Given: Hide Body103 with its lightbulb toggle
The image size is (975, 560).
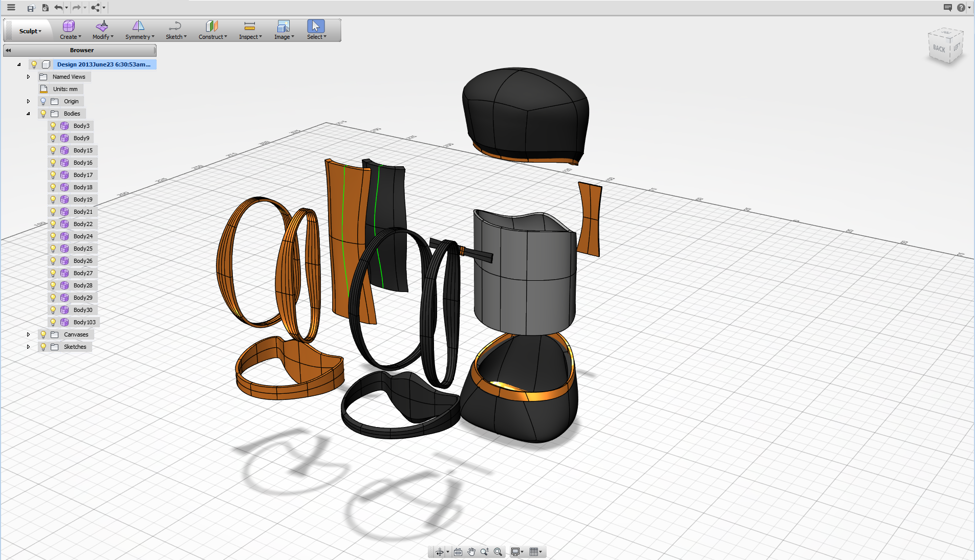Looking at the screenshot, I should (53, 322).
